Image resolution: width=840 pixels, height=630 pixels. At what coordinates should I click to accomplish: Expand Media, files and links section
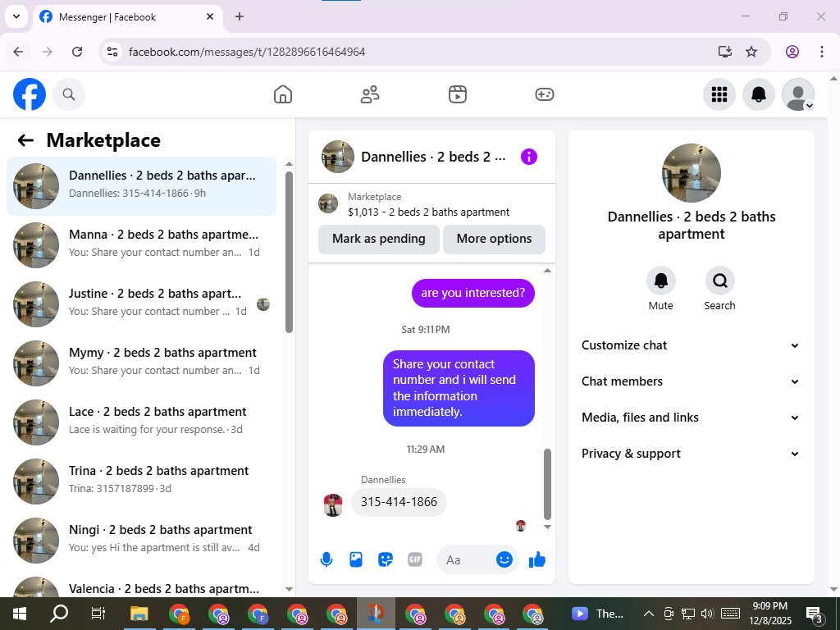(x=691, y=418)
